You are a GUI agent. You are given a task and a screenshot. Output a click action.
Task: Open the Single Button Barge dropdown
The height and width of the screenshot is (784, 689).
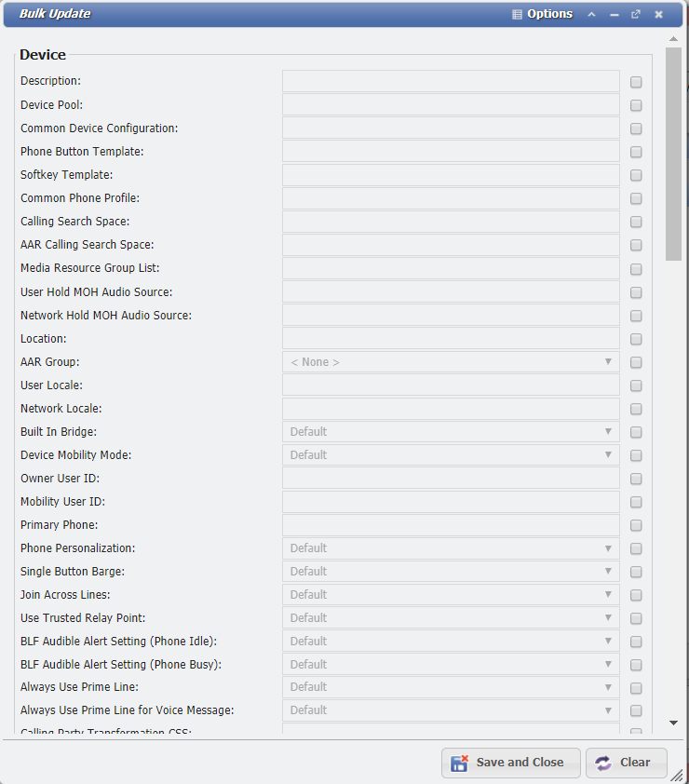(451, 571)
